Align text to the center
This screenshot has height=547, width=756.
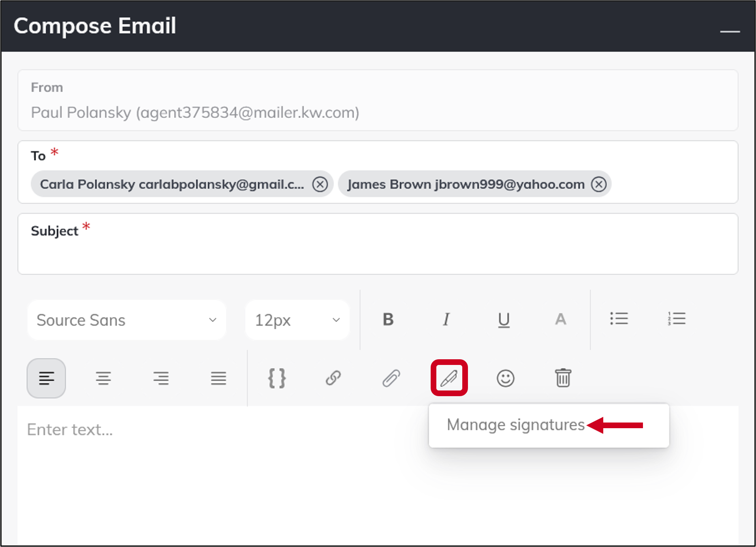(104, 378)
